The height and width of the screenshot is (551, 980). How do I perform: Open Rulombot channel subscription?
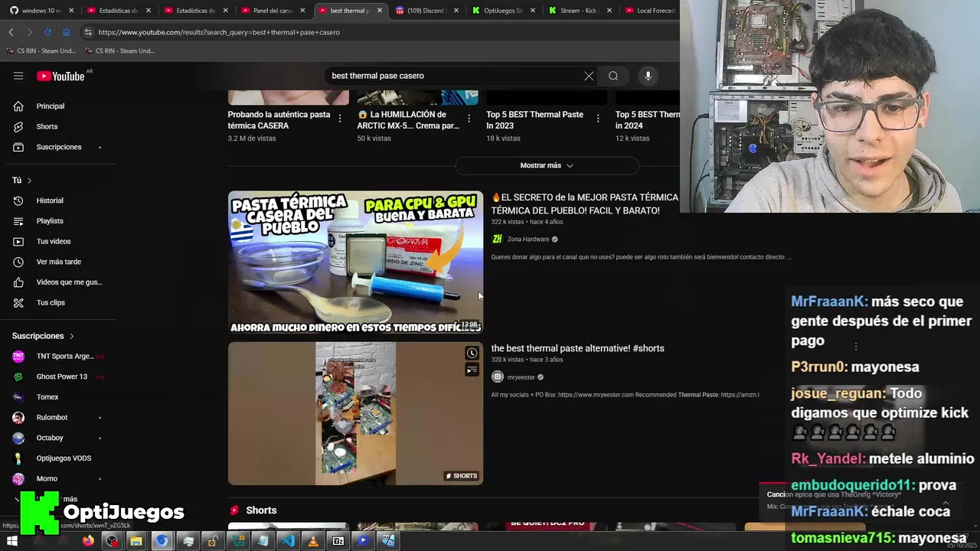52,417
